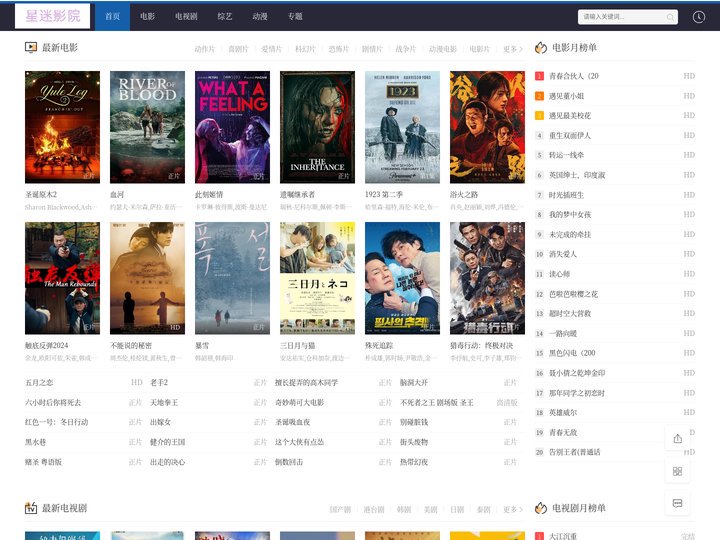Screen dimensions: 720x540
Task: Open The Inheritance movie poster
Action: (x=317, y=127)
